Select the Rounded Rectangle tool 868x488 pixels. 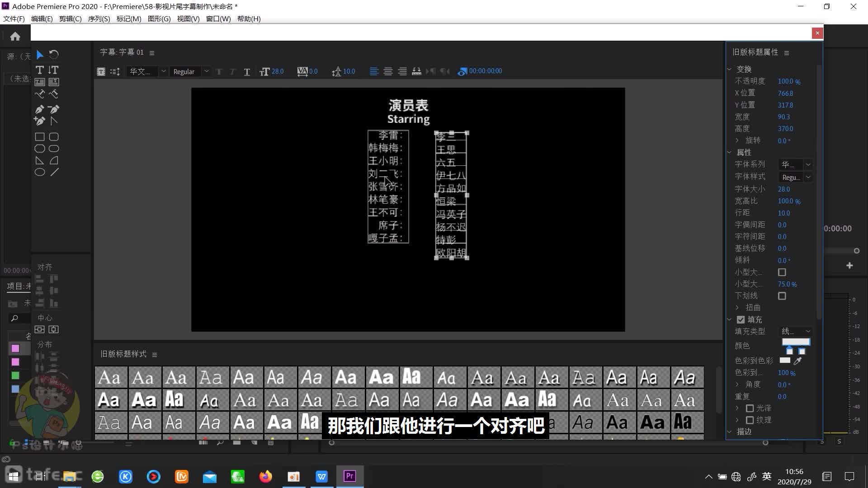pos(54,149)
